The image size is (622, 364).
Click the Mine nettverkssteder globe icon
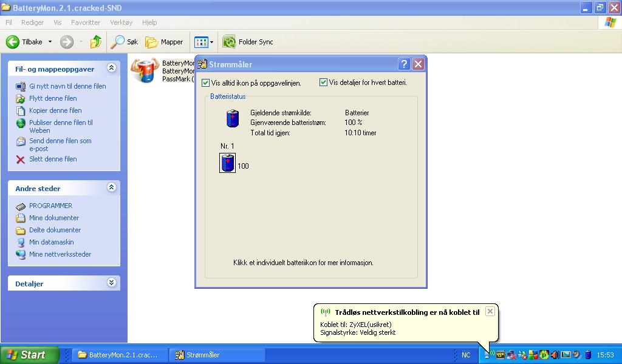[21, 254]
